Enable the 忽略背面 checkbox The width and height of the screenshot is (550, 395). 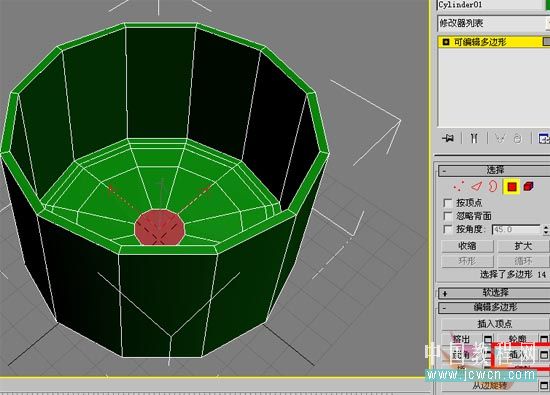click(448, 216)
